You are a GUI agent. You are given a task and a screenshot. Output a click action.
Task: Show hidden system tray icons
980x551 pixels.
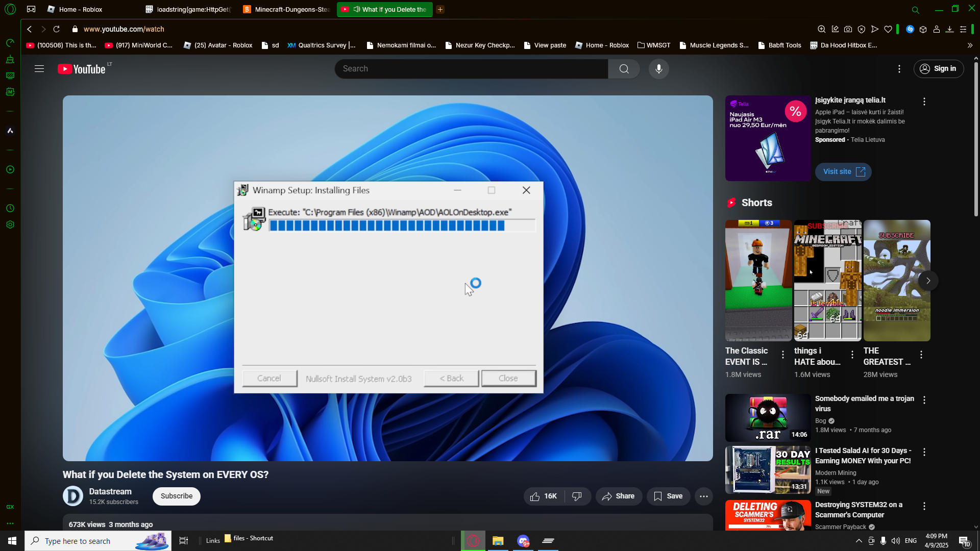859,541
